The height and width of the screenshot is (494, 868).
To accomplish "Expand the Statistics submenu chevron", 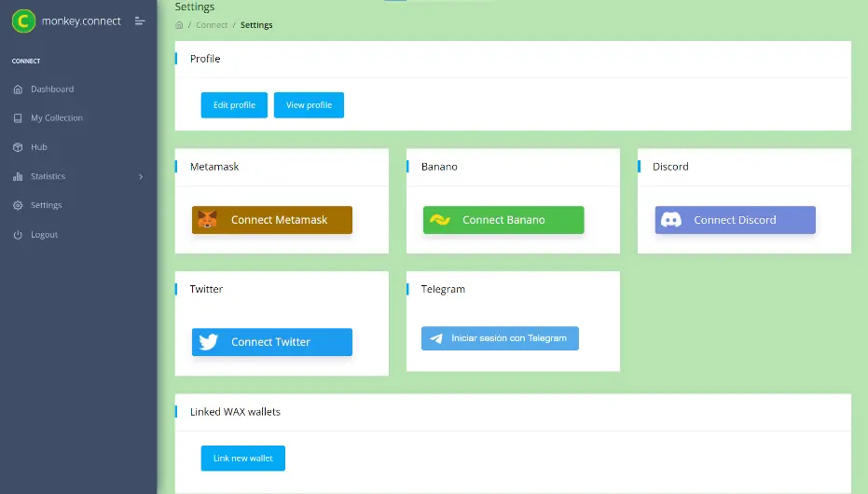I will tap(141, 176).
